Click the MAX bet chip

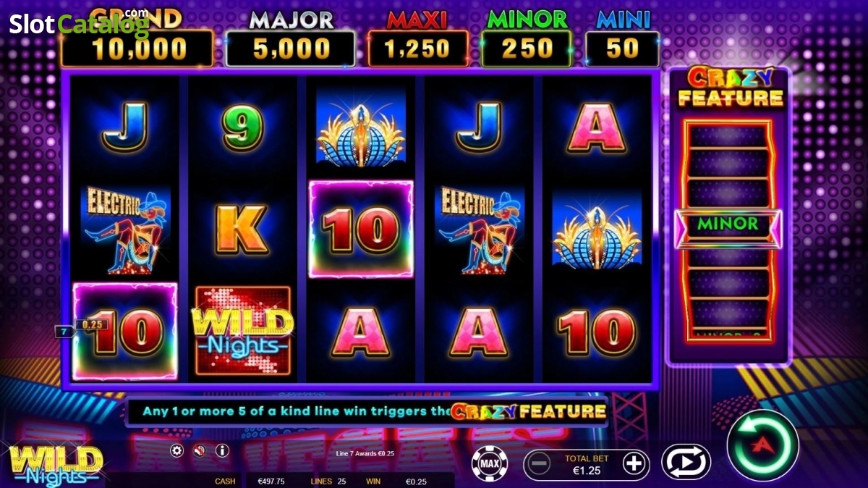click(490, 463)
